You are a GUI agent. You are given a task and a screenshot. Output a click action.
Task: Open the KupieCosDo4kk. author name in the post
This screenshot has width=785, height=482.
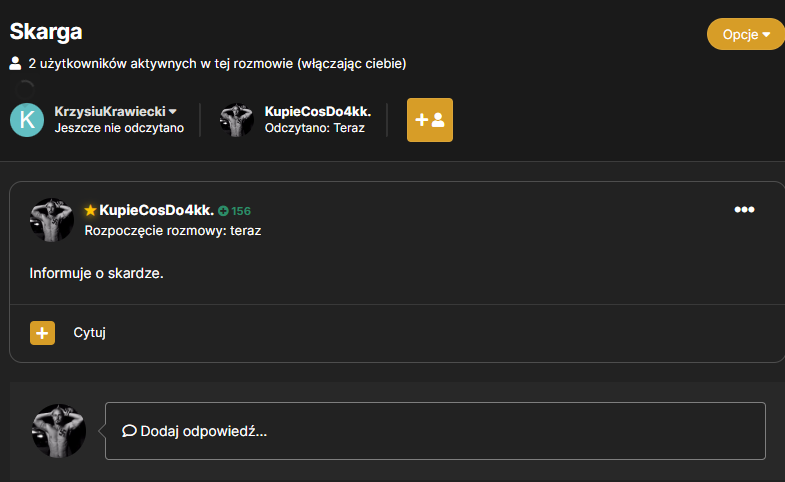click(x=157, y=210)
